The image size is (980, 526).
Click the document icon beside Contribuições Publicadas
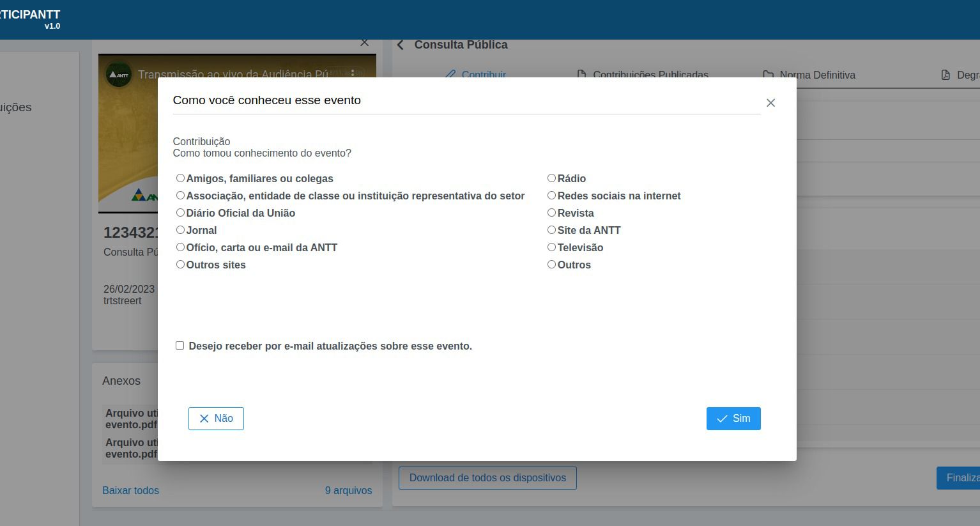click(581, 75)
